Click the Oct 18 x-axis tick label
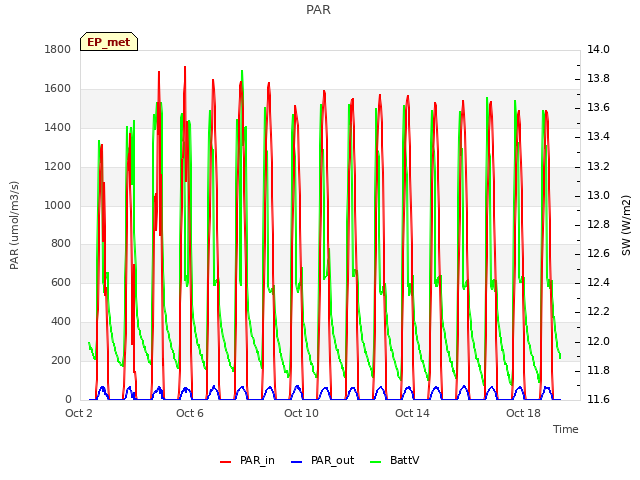The height and width of the screenshot is (480, 640). (x=523, y=413)
